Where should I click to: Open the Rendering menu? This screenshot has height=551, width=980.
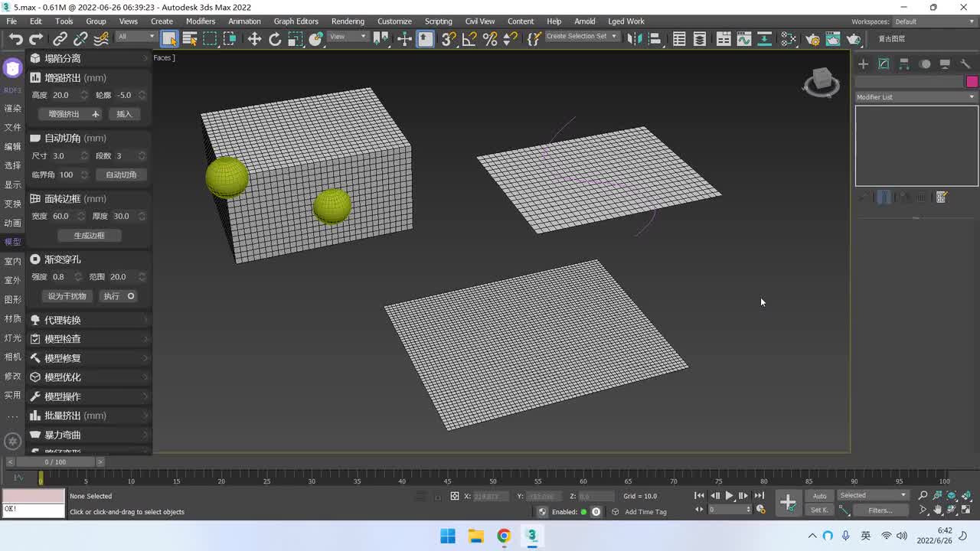pos(348,21)
